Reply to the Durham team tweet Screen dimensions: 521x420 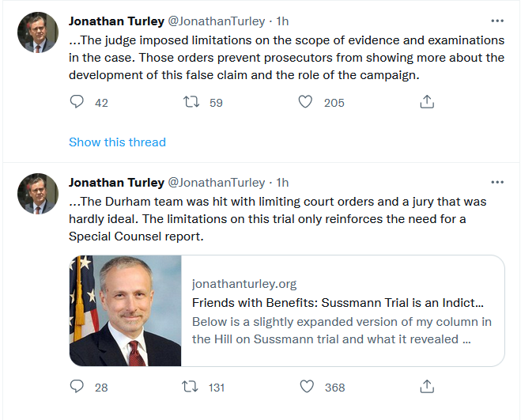77,387
